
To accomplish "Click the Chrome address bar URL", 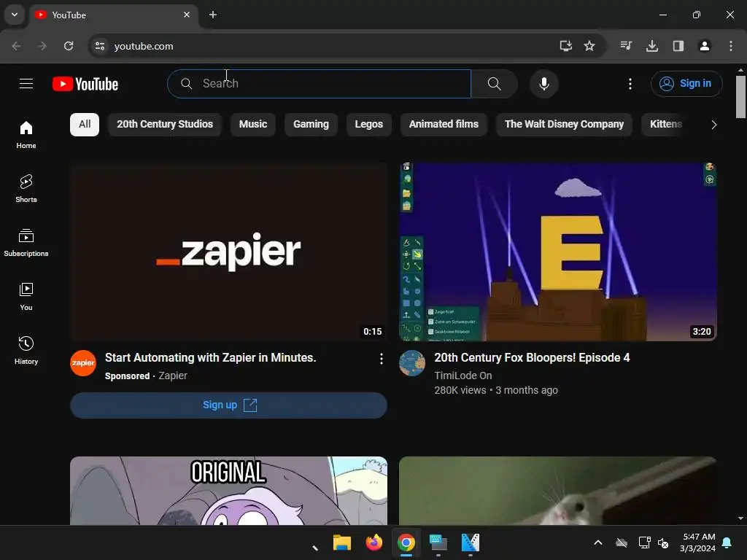I will [x=144, y=46].
